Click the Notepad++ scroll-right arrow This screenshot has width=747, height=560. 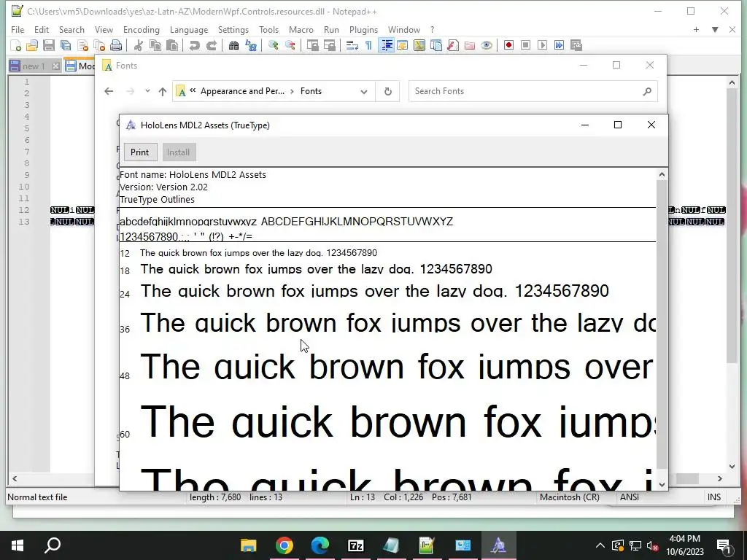click(719, 478)
